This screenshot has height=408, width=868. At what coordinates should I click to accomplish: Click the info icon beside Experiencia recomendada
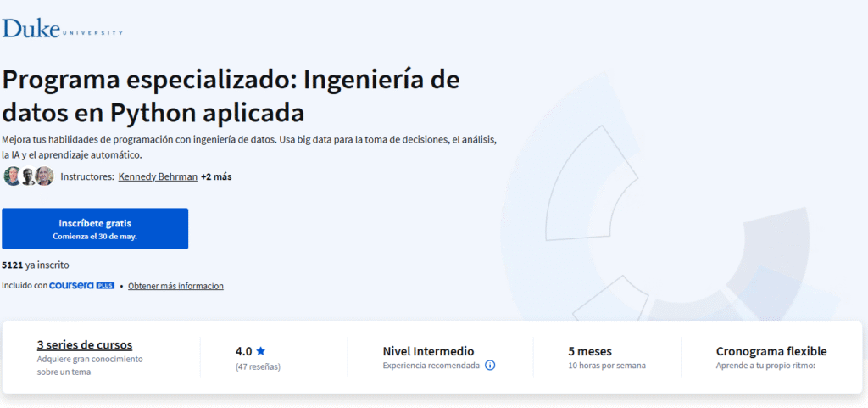[x=490, y=366]
